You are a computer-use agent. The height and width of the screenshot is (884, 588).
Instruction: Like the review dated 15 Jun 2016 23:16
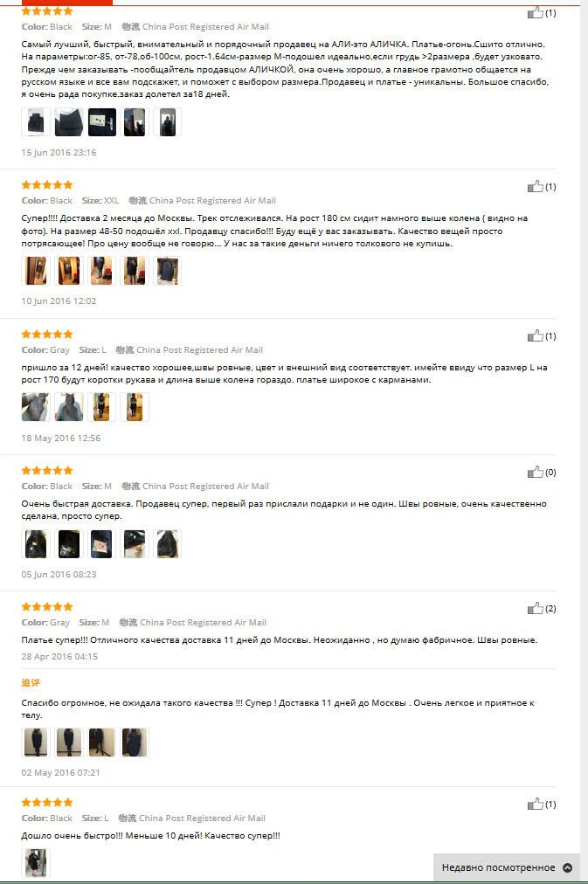tap(535, 12)
